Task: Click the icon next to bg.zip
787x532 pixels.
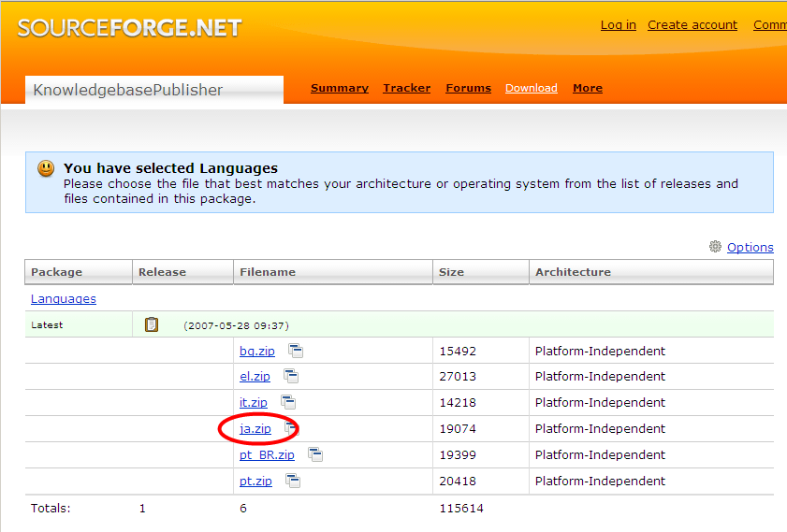Action: 296,351
